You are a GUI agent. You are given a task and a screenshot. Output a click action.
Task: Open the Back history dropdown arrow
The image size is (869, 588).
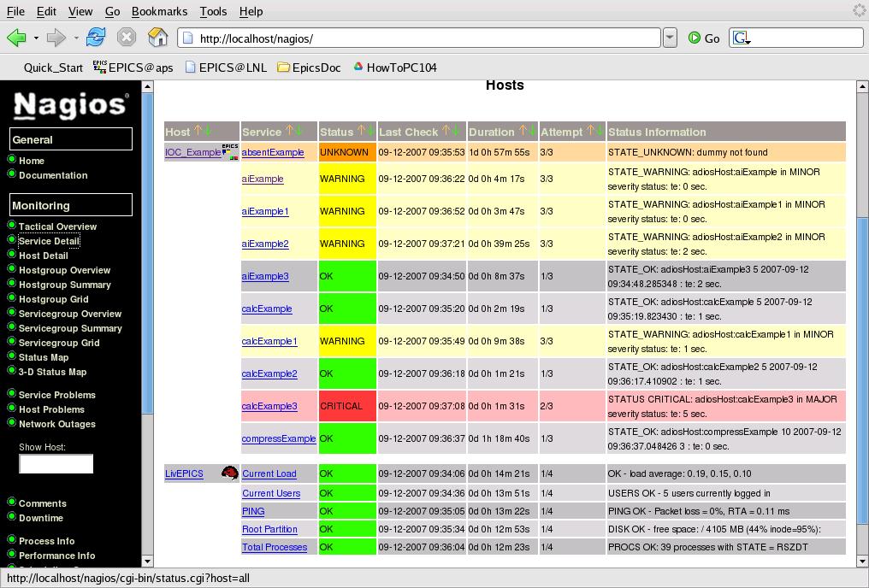tap(36, 38)
